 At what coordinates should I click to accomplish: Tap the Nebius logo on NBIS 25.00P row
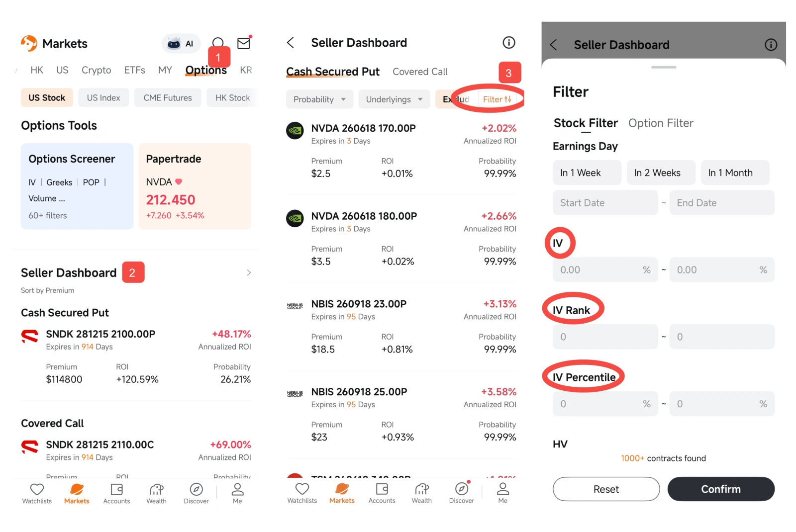coord(295,394)
